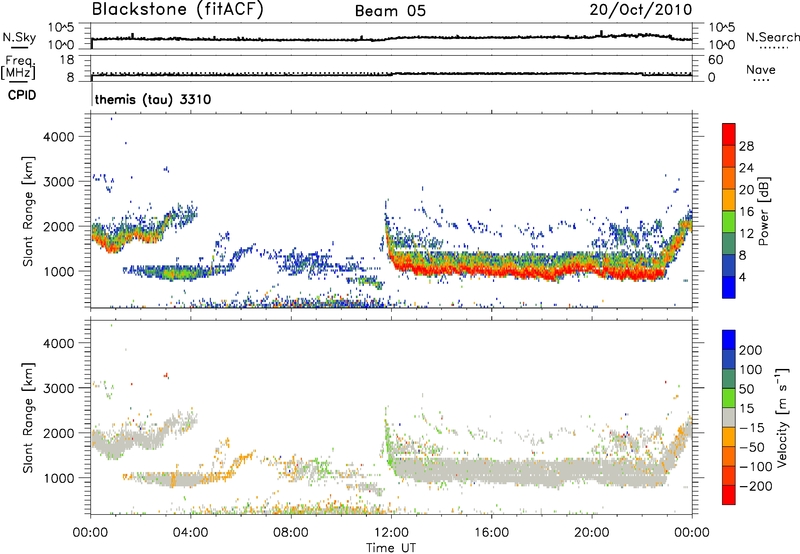The height and width of the screenshot is (554, 800).
Task: Click the blue top of velocity colorbar
Action: coord(729,340)
